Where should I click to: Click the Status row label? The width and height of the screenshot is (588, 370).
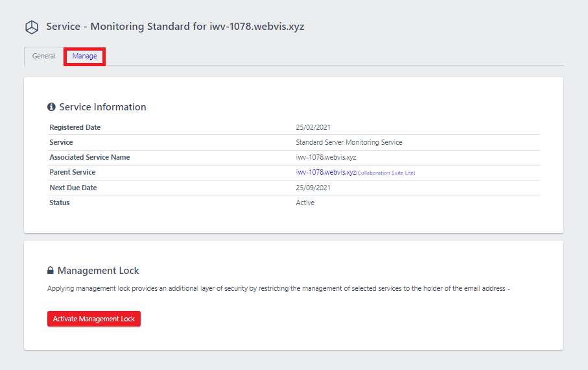tap(59, 203)
